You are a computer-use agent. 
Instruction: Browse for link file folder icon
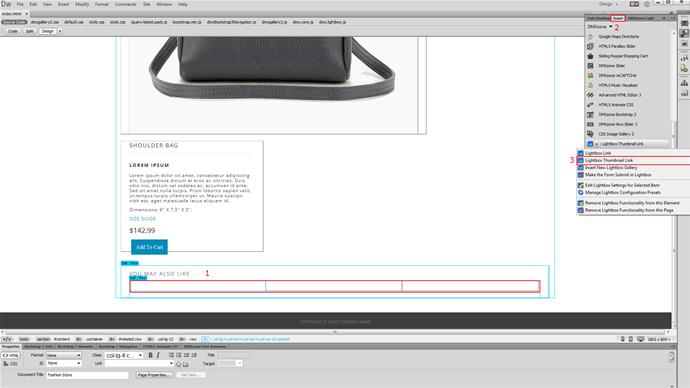click(x=186, y=364)
